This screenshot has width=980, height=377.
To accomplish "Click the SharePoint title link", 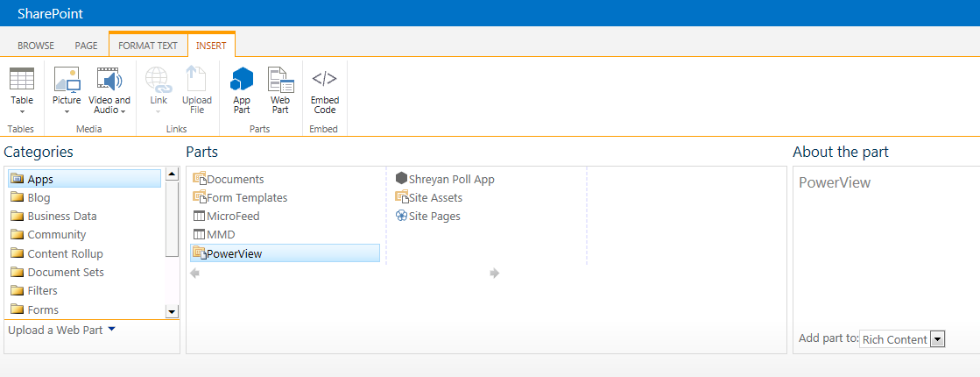I will [x=50, y=14].
